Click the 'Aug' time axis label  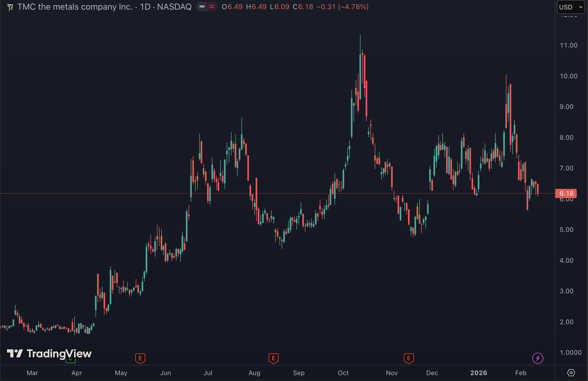click(x=255, y=373)
